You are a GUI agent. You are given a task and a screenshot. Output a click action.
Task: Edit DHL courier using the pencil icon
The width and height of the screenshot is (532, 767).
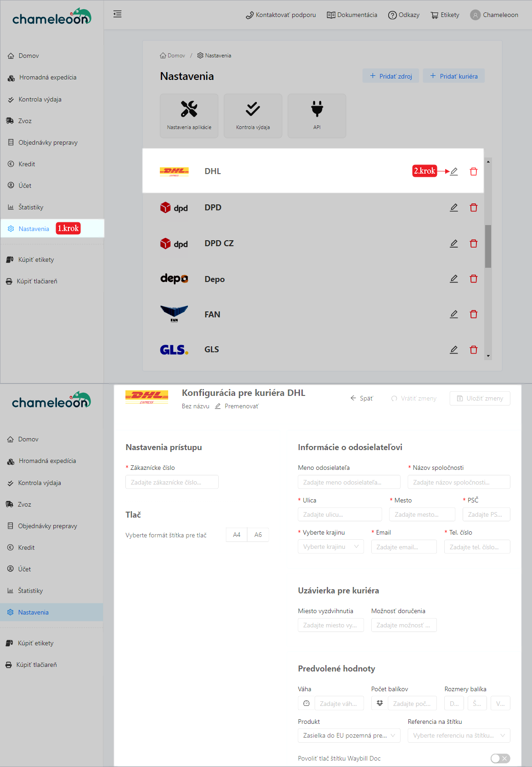[453, 171]
